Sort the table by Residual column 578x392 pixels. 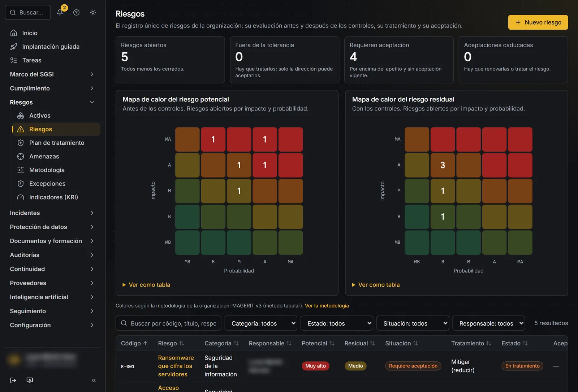coord(359,343)
